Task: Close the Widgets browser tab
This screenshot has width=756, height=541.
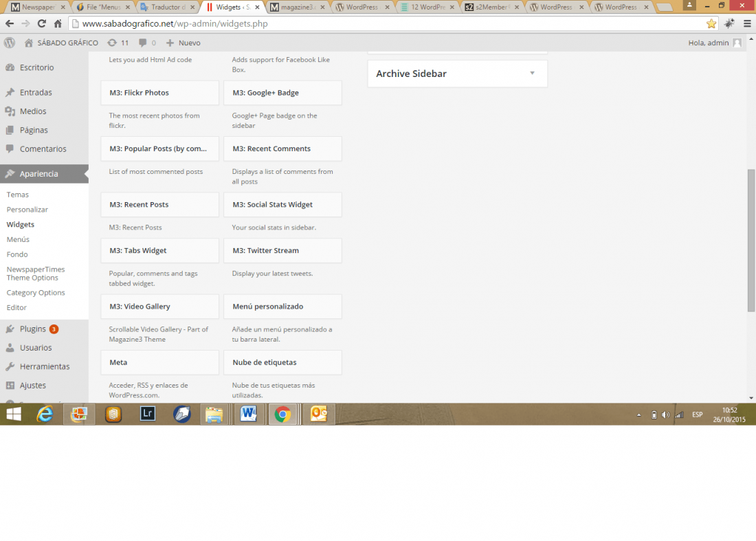Action: 257,8
